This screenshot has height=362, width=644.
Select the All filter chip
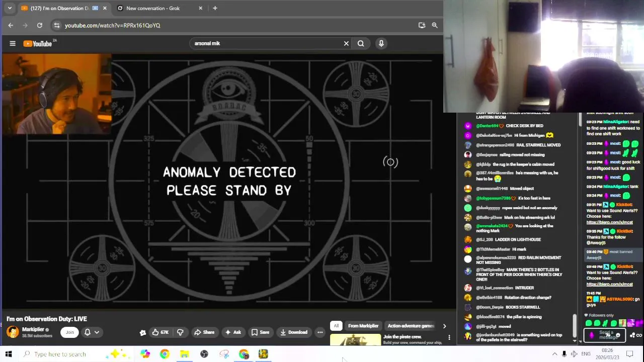pos(336,326)
